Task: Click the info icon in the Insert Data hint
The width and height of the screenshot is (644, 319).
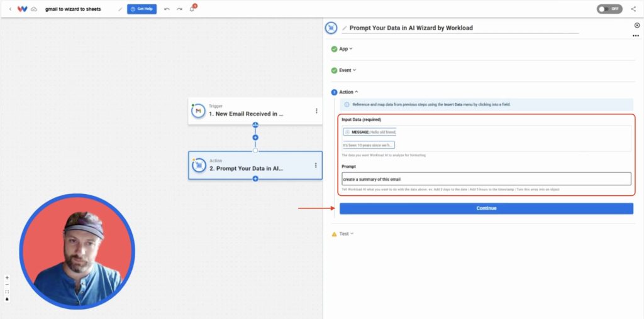Action: click(347, 105)
